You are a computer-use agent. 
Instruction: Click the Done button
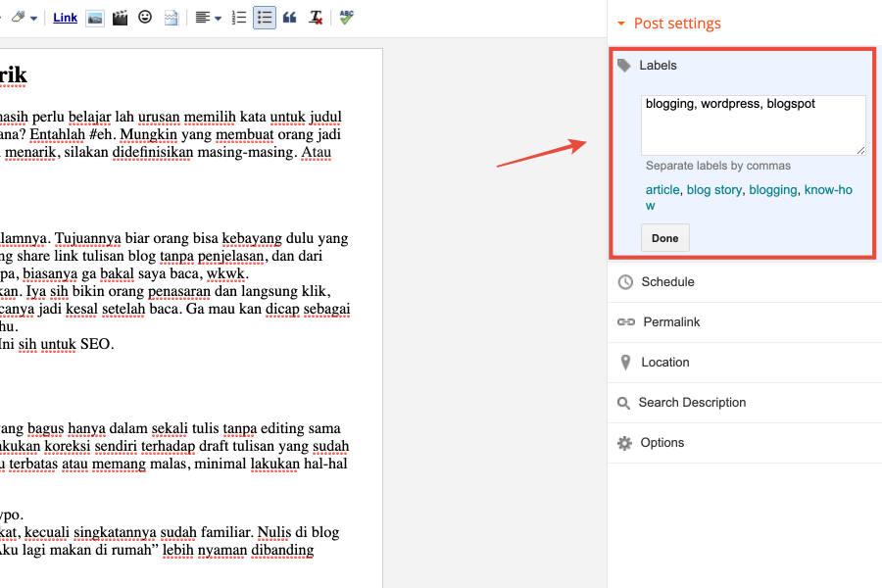[x=664, y=238]
